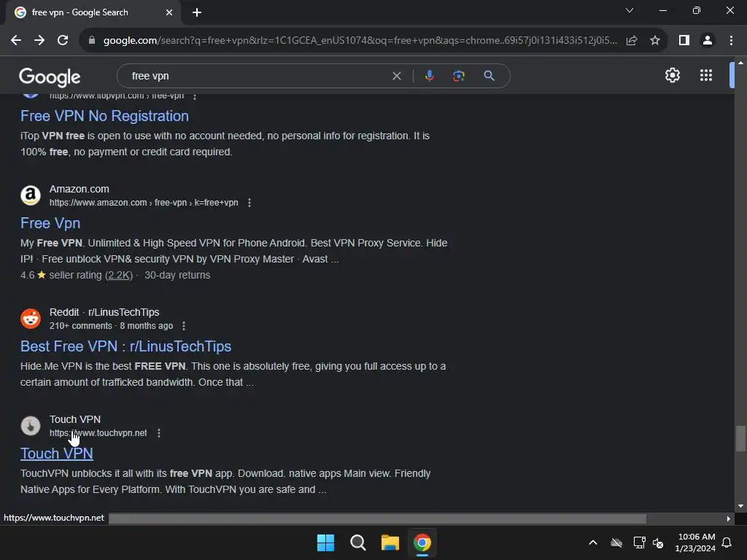747x560 pixels.
Task: Open more options for Amazon result
Action: [249, 203]
